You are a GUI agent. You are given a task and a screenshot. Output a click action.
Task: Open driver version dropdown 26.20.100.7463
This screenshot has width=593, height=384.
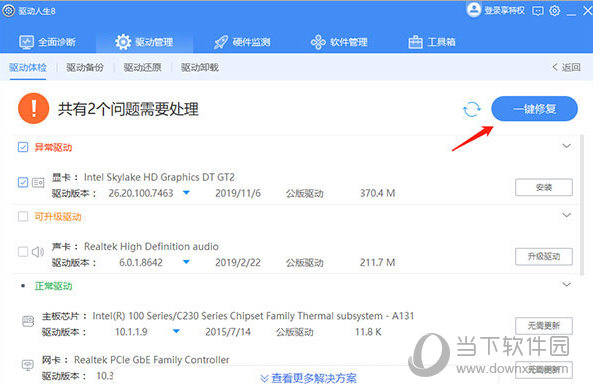186,193
